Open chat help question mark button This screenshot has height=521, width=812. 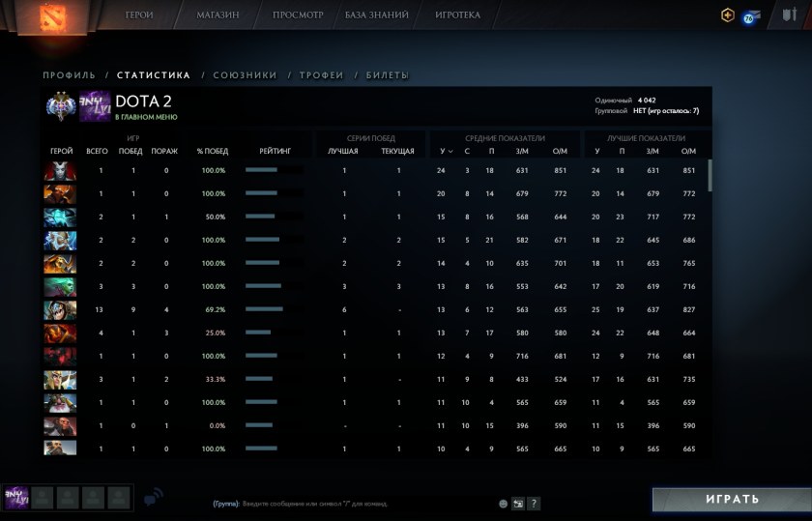(x=534, y=504)
